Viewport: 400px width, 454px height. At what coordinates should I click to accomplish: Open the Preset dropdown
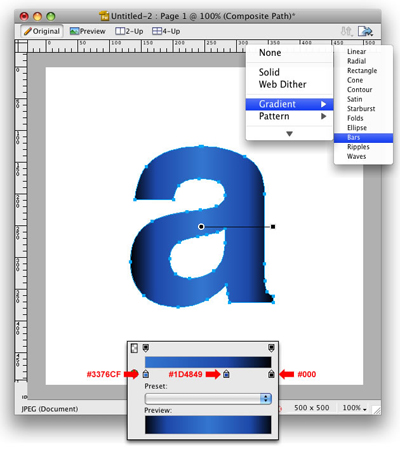[208, 399]
